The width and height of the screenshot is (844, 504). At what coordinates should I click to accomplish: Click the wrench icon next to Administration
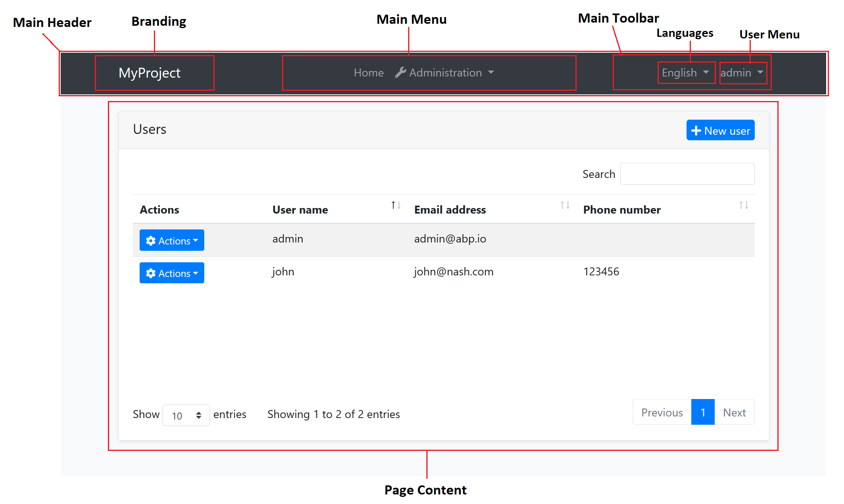tap(401, 73)
